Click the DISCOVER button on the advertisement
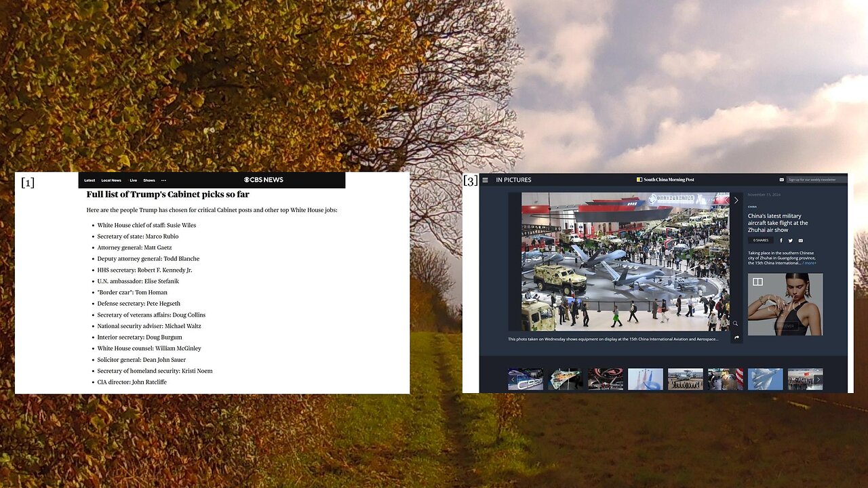The image size is (868, 488). (785, 326)
